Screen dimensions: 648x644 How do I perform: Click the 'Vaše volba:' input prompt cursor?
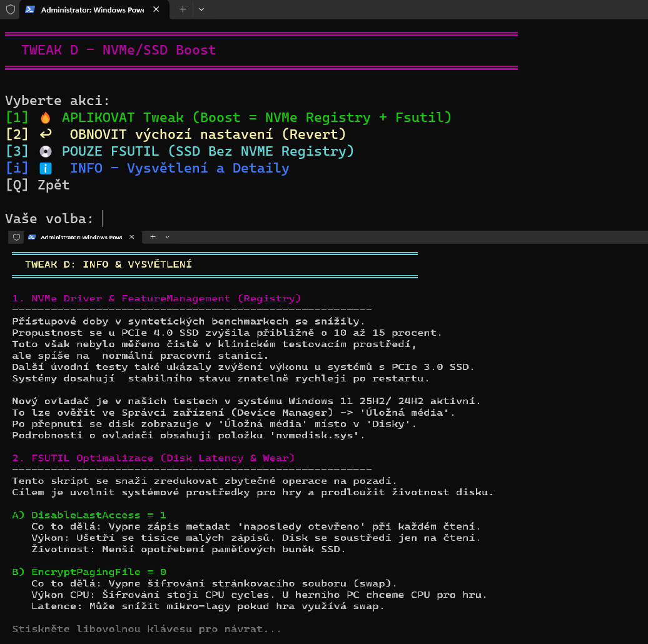tap(103, 219)
